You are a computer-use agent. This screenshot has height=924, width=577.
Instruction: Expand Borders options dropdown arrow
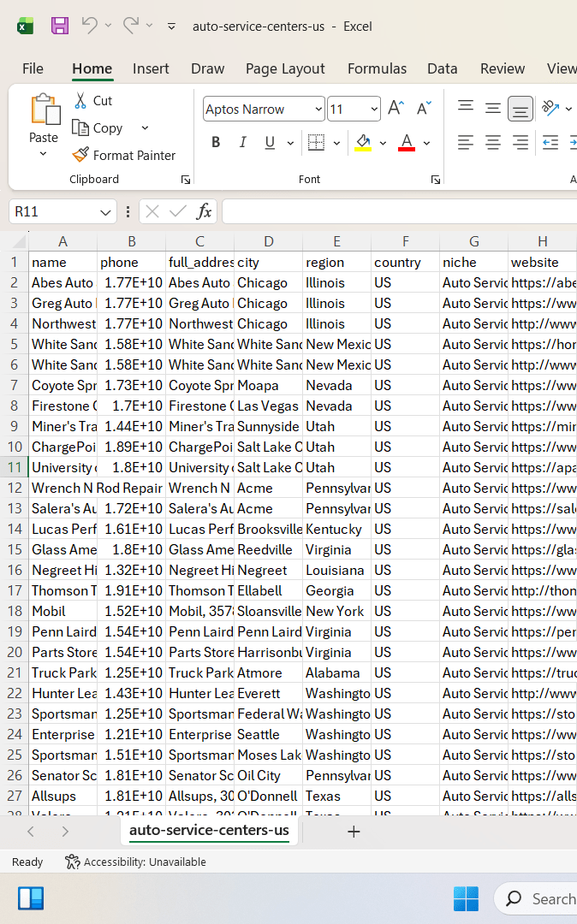[x=336, y=143]
